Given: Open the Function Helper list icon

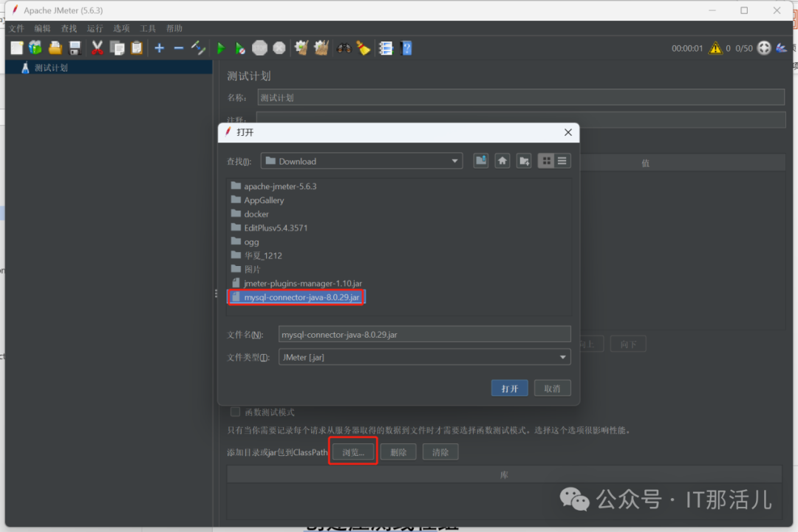Looking at the screenshot, I should coord(386,48).
